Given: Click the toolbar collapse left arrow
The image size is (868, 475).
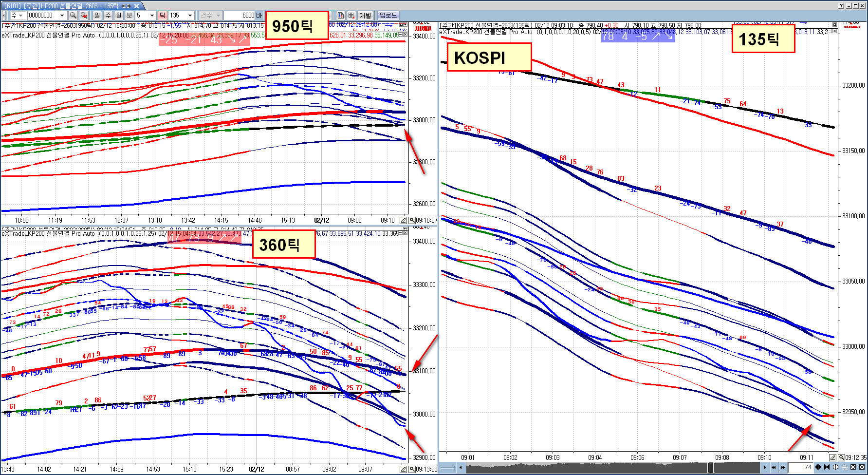Looking at the screenshot, I should (4, 16).
